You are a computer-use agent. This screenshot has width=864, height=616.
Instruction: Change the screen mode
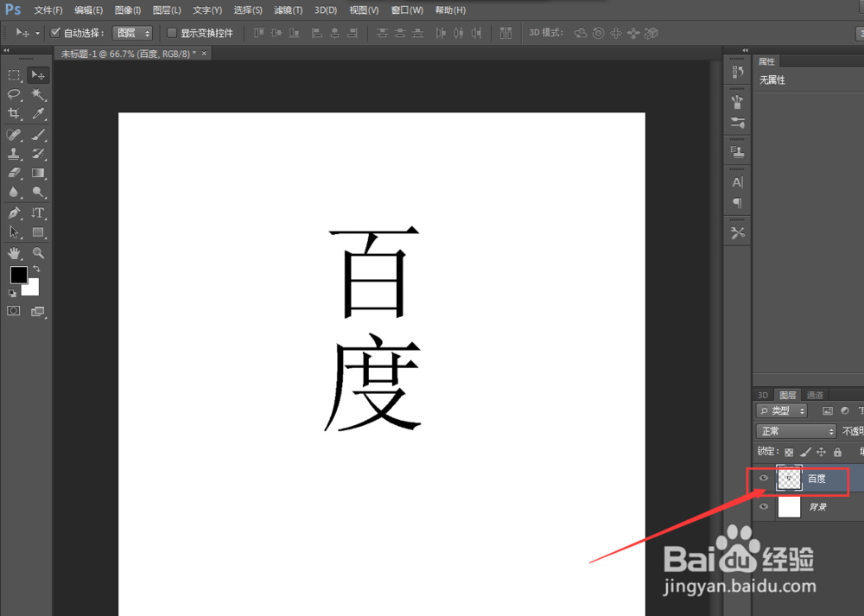click(x=38, y=312)
